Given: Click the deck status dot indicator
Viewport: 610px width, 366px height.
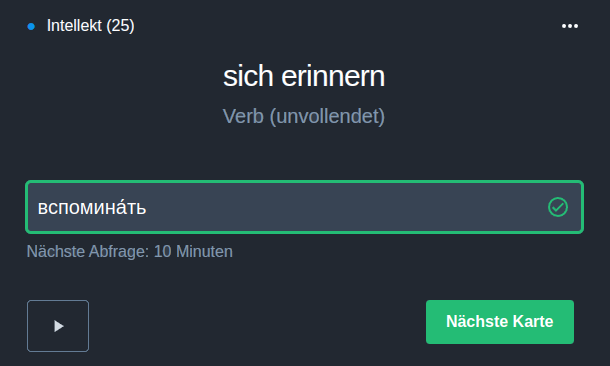Looking at the screenshot, I should 31,26.
